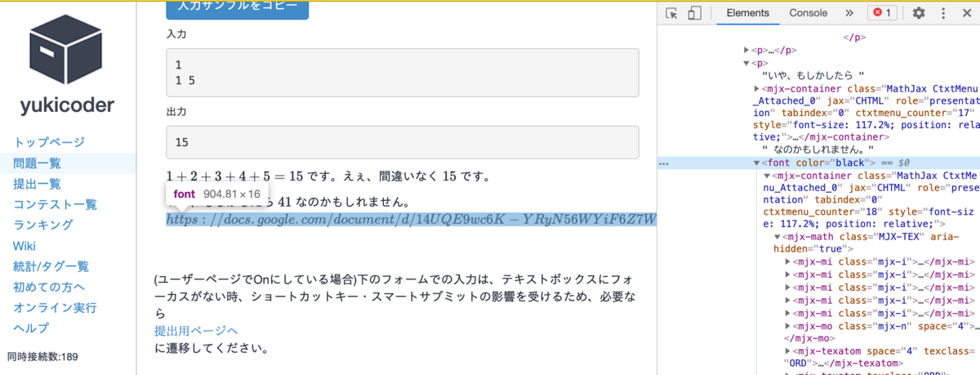Open the Wiki link
The height and width of the screenshot is (375, 980).
[x=24, y=246]
